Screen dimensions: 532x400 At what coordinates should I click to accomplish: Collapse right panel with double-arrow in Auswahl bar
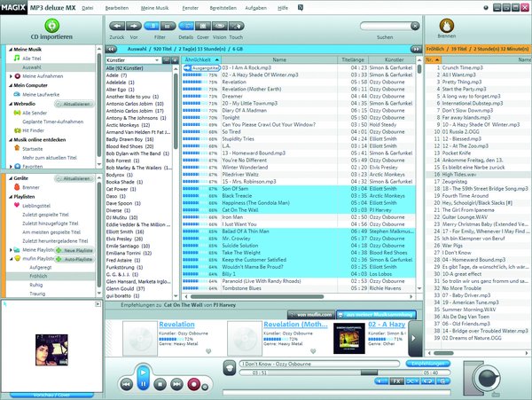416,49
